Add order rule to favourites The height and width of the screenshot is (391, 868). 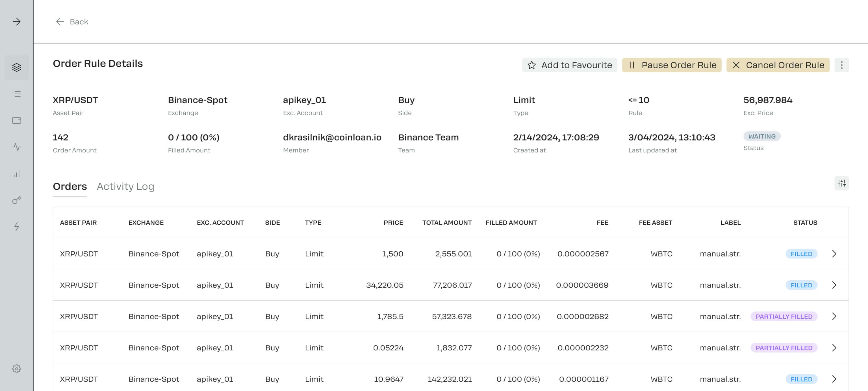tap(569, 65)
